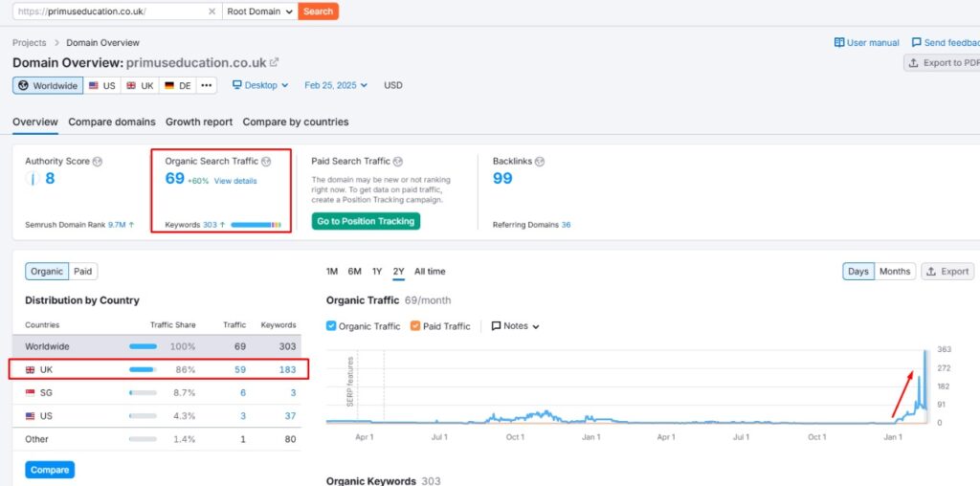Toggle the Organic Traffic checkbox
The height and width of the screenshot is (486, 980).
pos(331,326)
